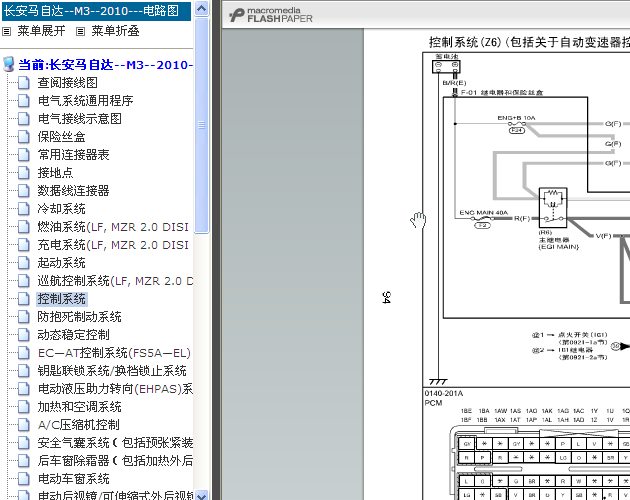Click the sidebar vertical scrollbar thumb
Image resolution: width=630 pixels, height=500 pixels.
pos(202,125)
